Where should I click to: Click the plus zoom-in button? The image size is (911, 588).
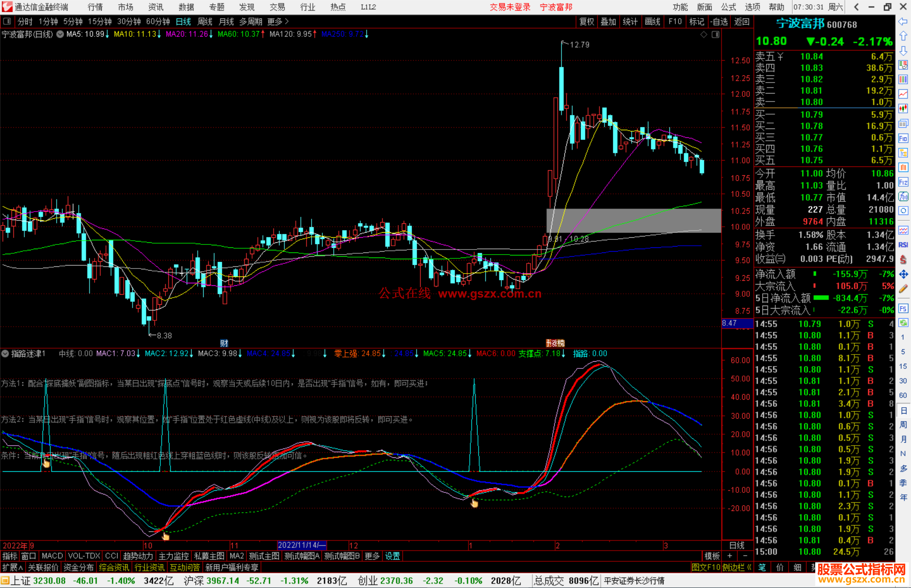pos(730,556)
